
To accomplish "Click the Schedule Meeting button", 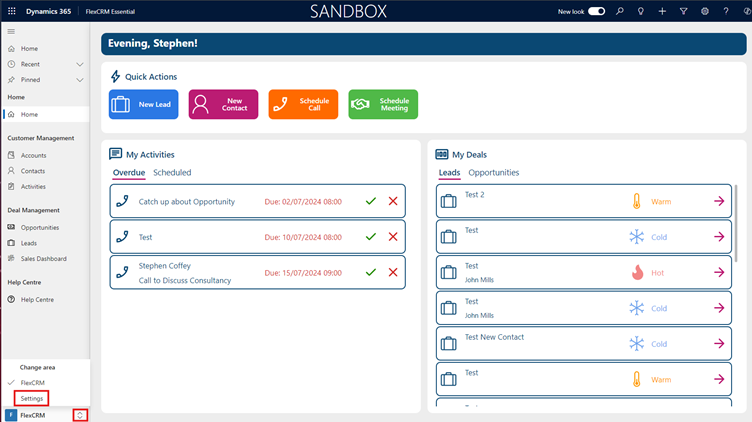I will [x=383, y=104].
